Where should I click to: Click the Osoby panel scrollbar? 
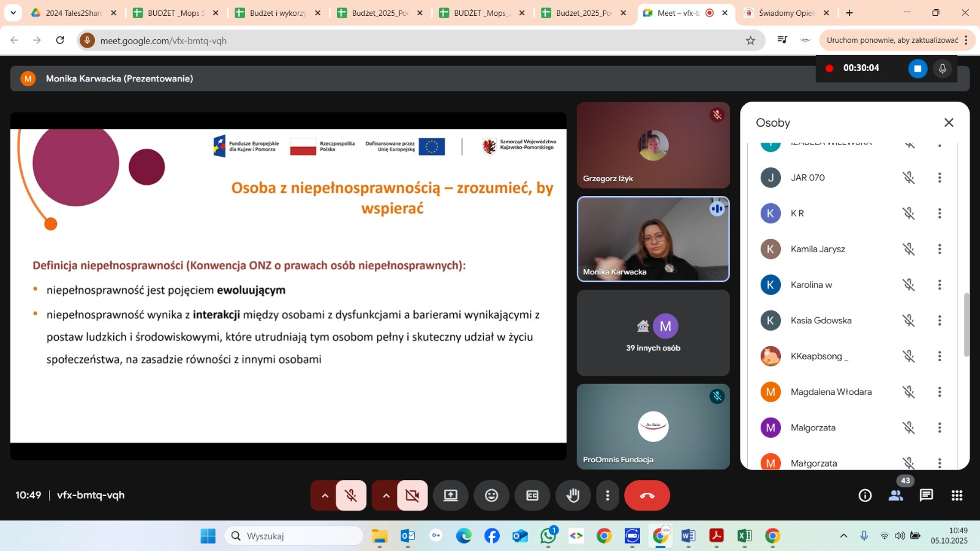[x=967, y=324]
